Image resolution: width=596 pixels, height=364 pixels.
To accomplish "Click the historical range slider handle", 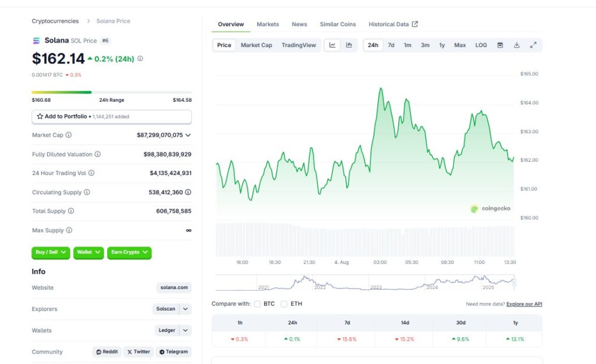I will (x=514, y=283).
